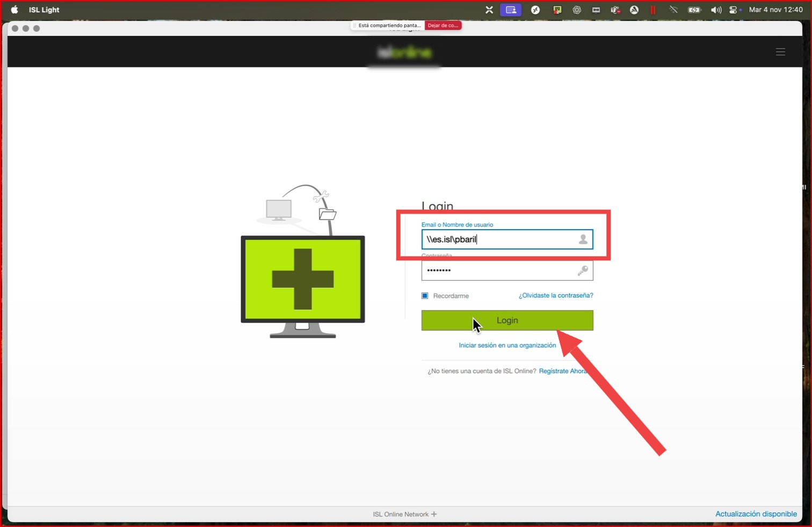812x527 pixels.
Task: Open the ChatGPT menu bar icon
Action: pos(577,10)
